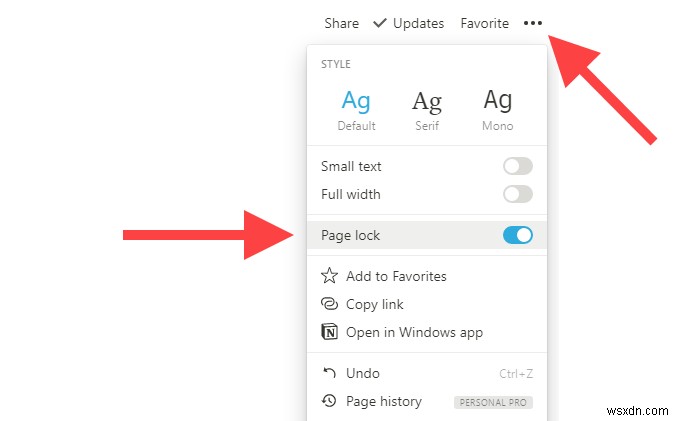The width and height of the screenshot is (680, 421).
Task: Click the checkmark icon beside Updates
Action: 380,23
